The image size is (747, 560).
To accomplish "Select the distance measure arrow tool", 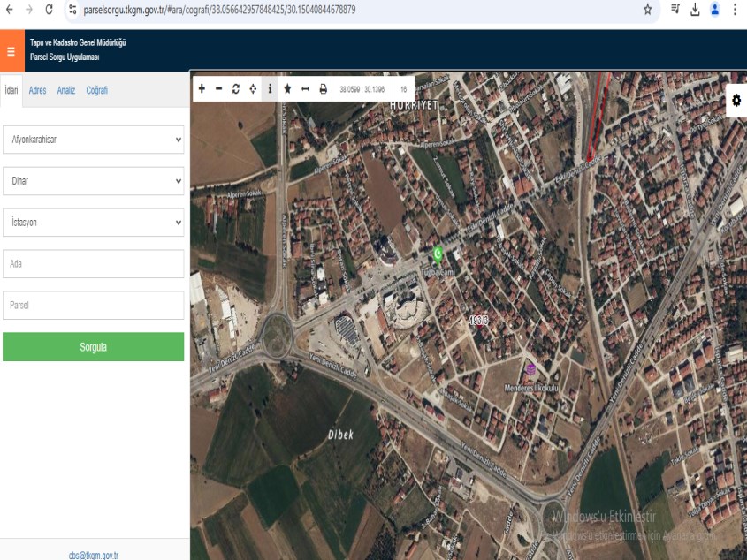I will coord(305,89).
